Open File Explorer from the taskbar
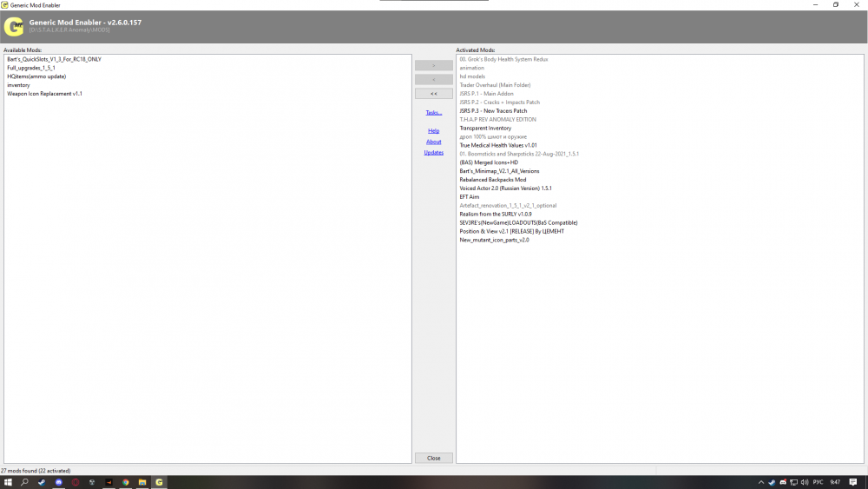The height and width of the screenshot is (489, 868). click(x=142, y=482)
